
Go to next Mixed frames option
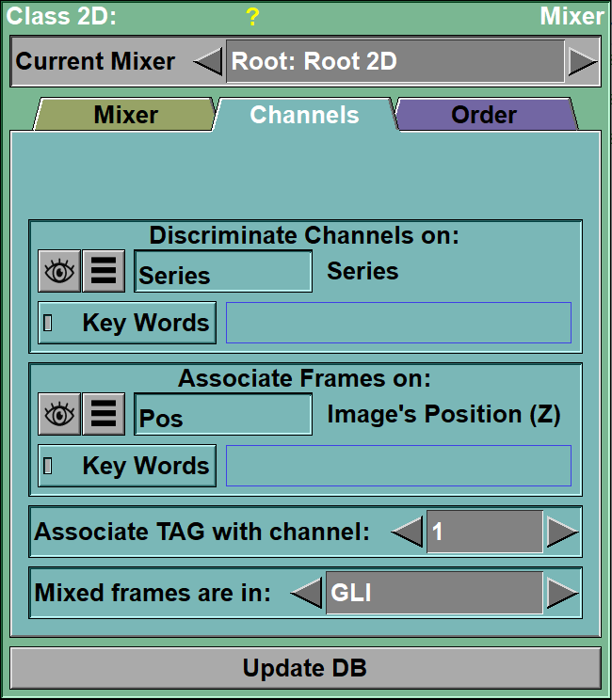pos(562,594)
